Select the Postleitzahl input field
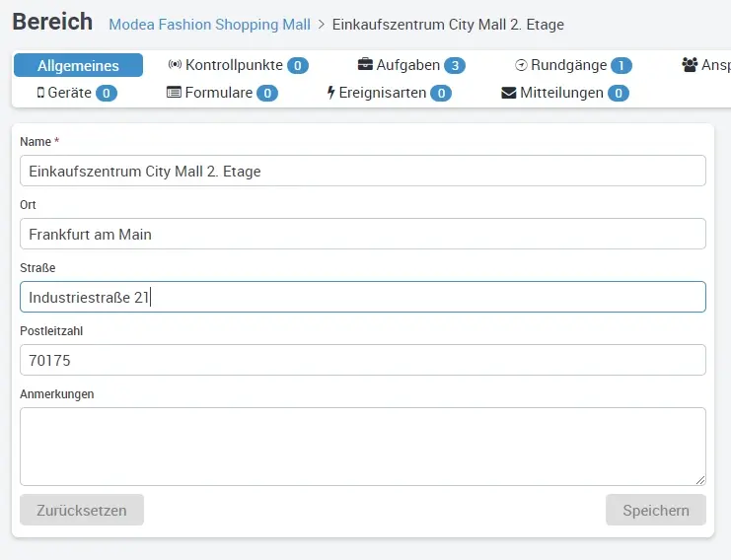Viewport: 731px width, 560px height. 362,360
